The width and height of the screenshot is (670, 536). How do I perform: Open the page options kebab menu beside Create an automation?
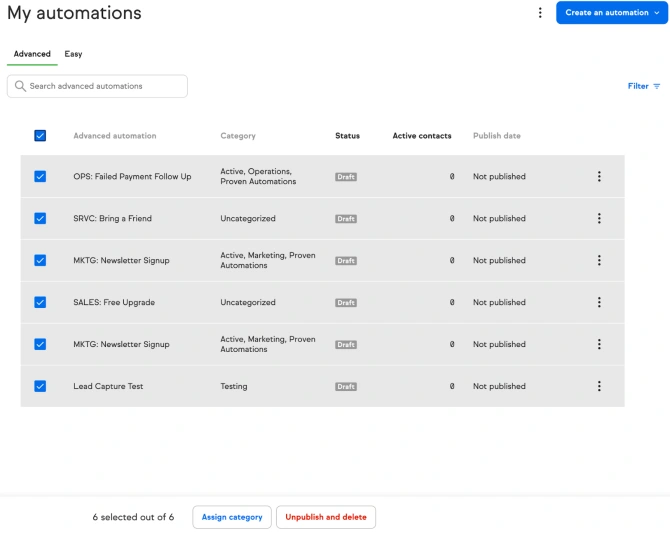click(540, 13)
